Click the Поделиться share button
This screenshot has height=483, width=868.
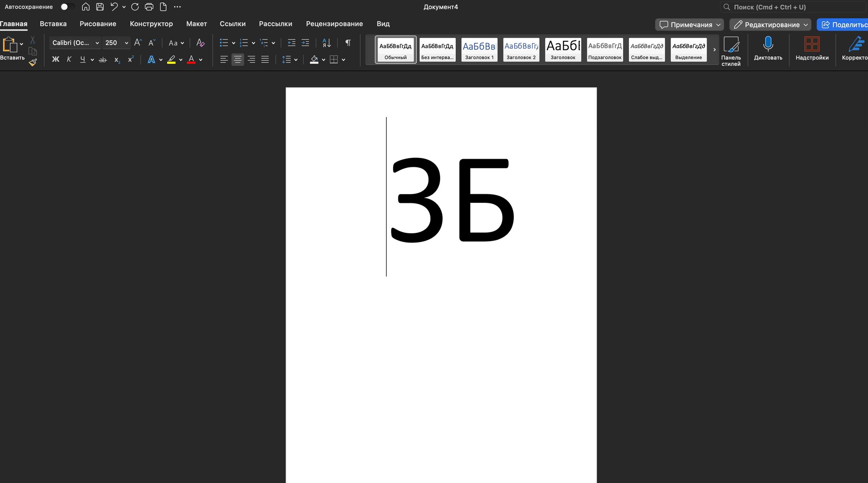coord(842,25)
